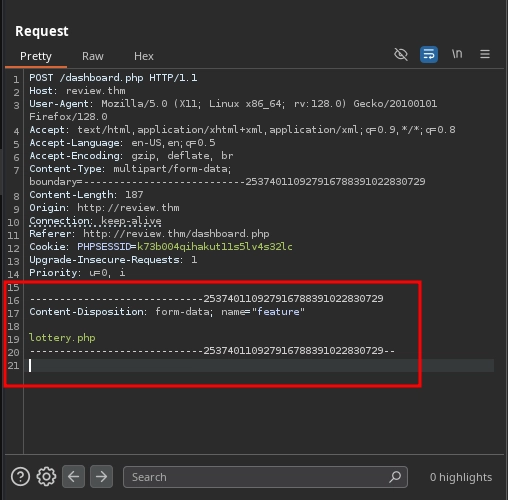Click the Accept-Language header line
The height and width of the screenshot is (500, 508).
coord(122,143)
